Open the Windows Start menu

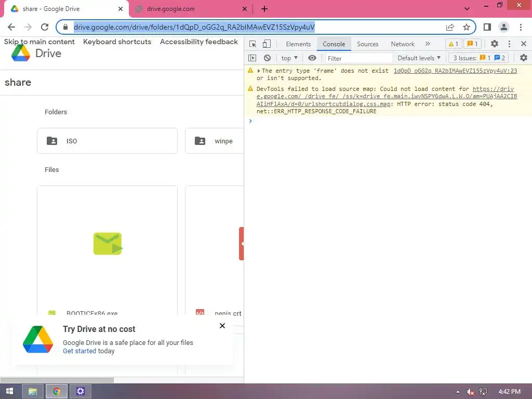pos(9,391)
